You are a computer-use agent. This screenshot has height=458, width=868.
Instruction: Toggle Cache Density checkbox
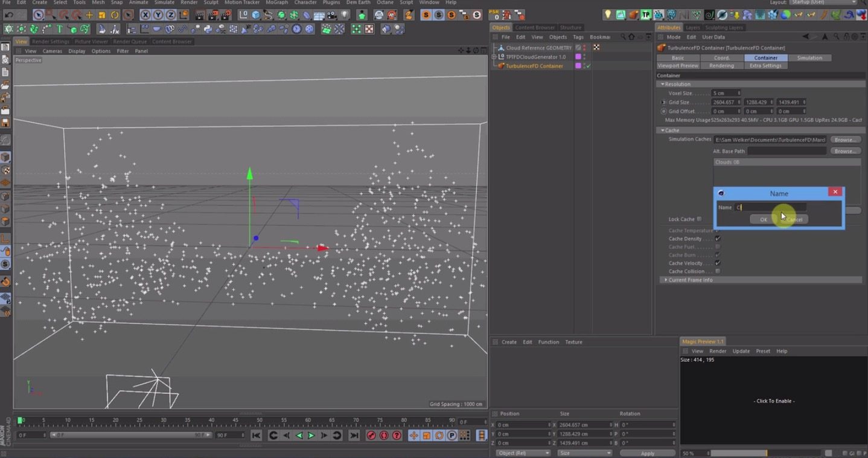pos(718,239)
